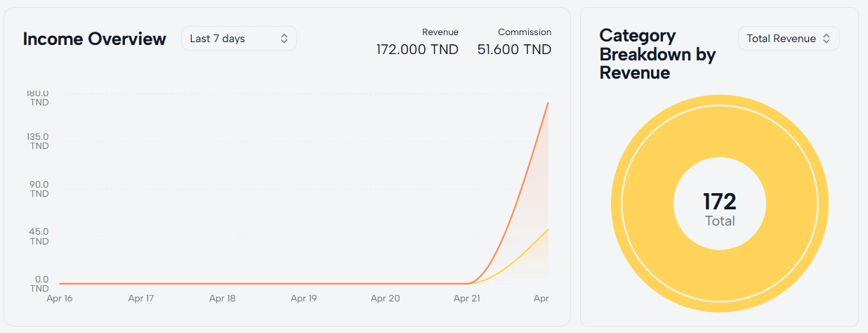Click the 172.000 TND revenue figure
Screen dimensions: 868x333
click(x=417, y=50)
